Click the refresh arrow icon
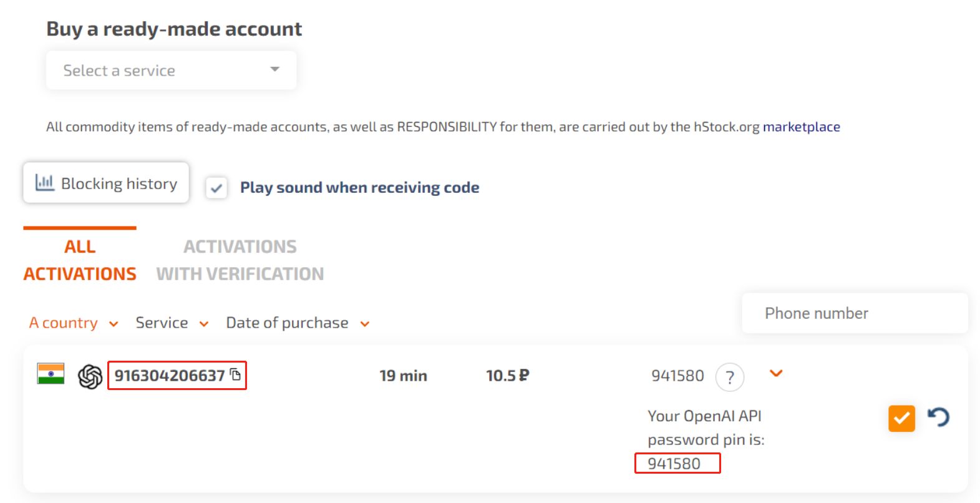This screenshot has width=980, height=503. tap(938, 417)
